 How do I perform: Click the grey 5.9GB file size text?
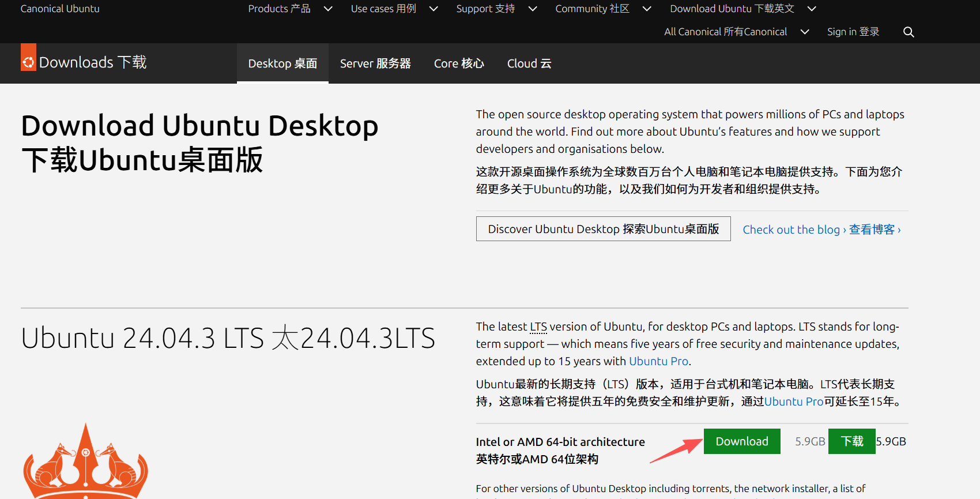coord(810,441)
